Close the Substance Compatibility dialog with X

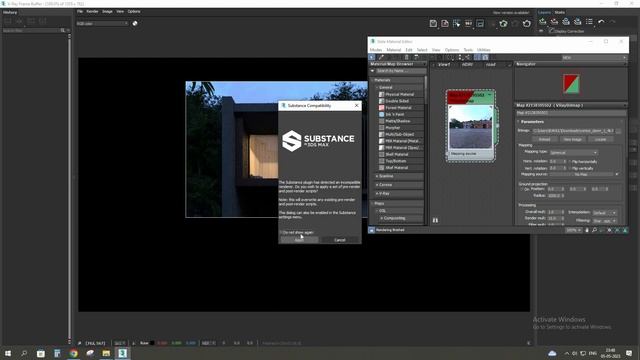pos(356,105)
